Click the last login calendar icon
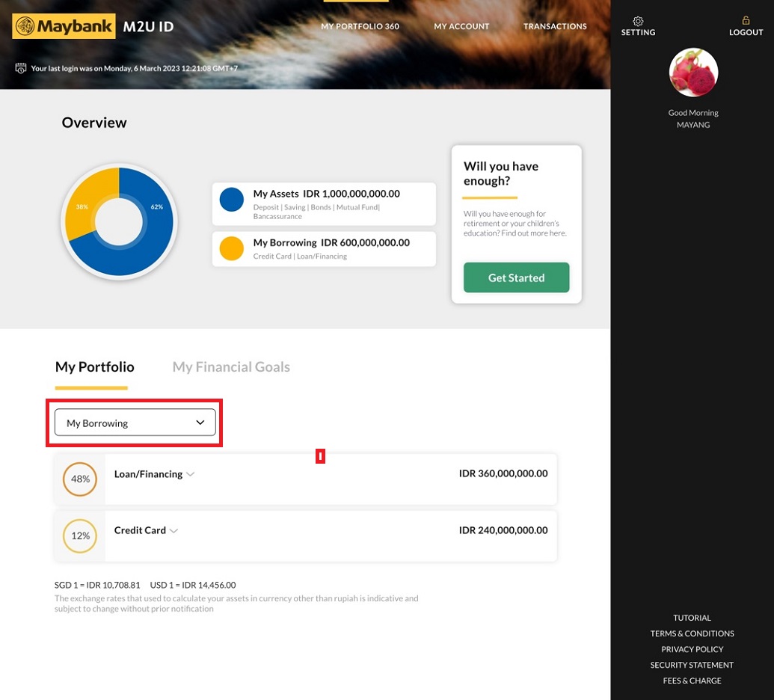 (x=21, y=69)
